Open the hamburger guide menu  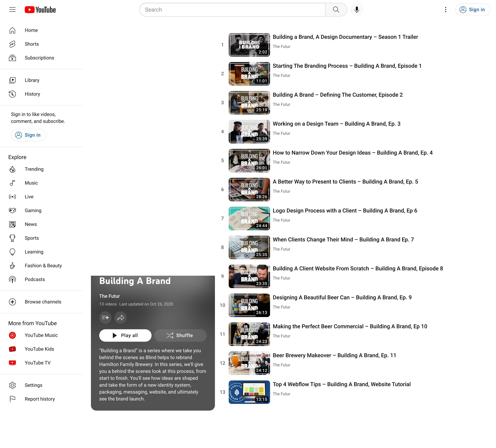coord(12,10)
